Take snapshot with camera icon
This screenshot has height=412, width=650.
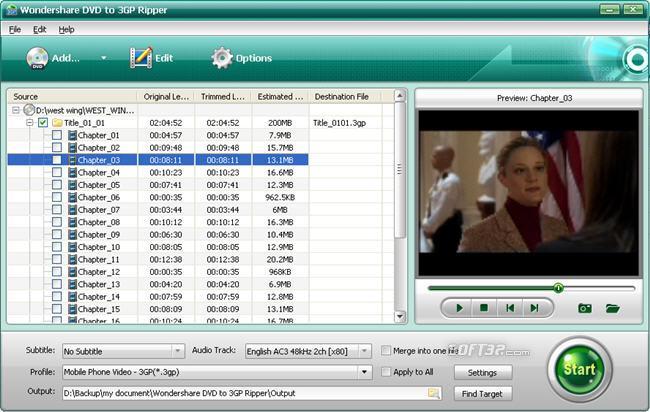click(585, 308)
